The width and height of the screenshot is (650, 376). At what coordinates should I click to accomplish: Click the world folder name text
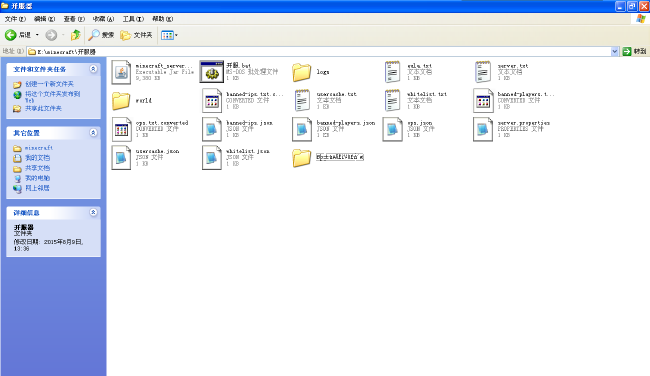[143, 101]
